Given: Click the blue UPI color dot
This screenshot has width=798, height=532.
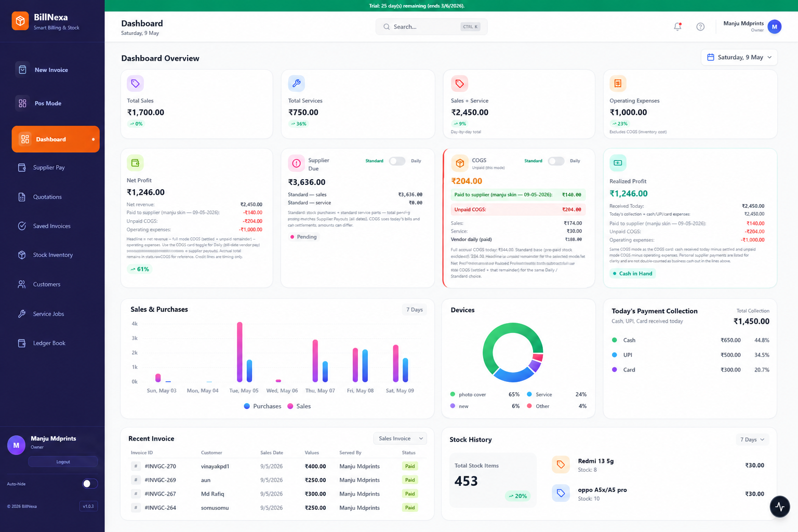Looking at the screenshot, I should tap(615, 355).
